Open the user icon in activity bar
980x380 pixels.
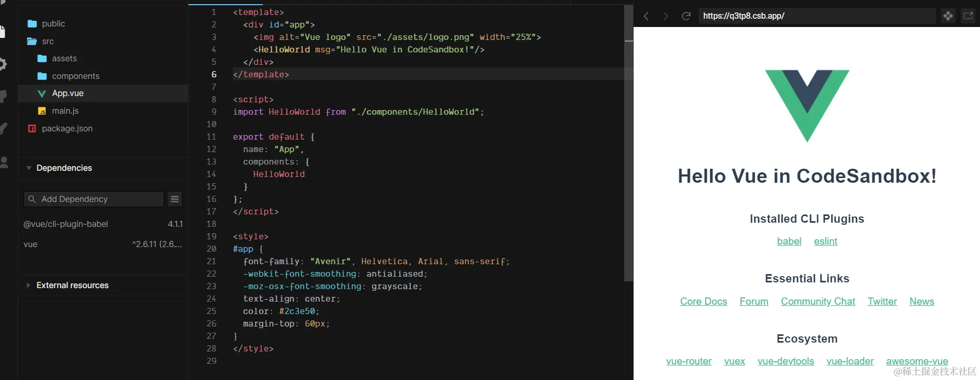4,162
